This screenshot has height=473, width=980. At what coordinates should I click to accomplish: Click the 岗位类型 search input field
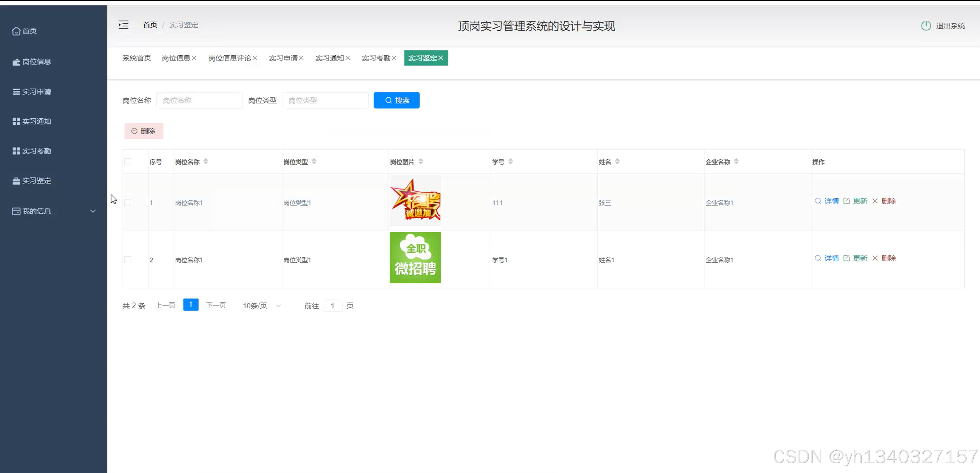point(325,101)
